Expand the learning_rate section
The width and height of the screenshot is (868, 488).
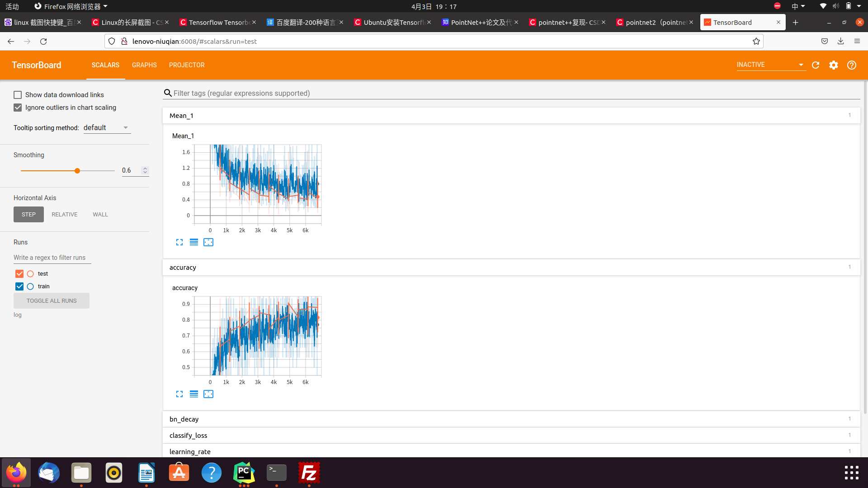click(511, 451)
